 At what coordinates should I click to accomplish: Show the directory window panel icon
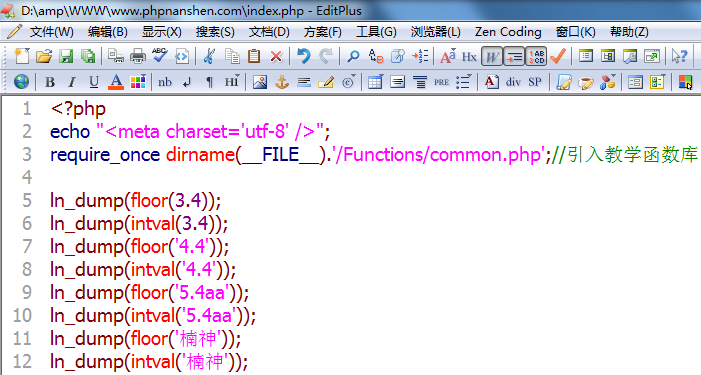point(586,56)
